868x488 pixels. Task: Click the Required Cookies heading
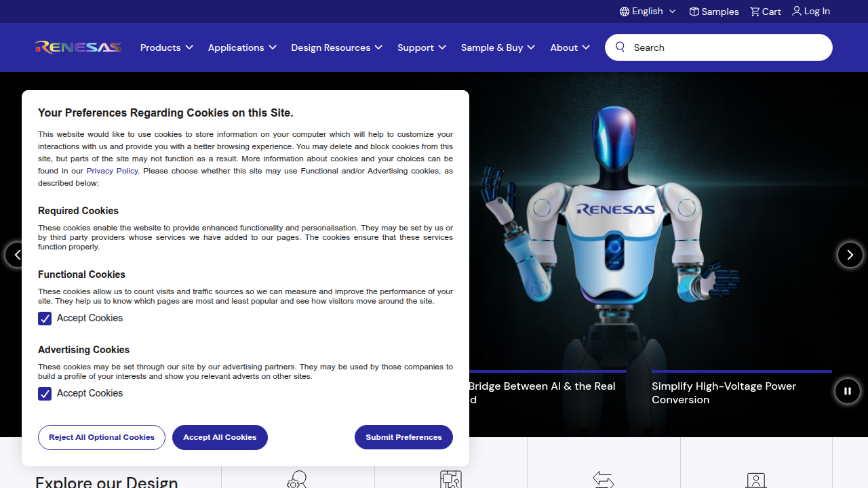pyautogui.click(x=78, y=211)
